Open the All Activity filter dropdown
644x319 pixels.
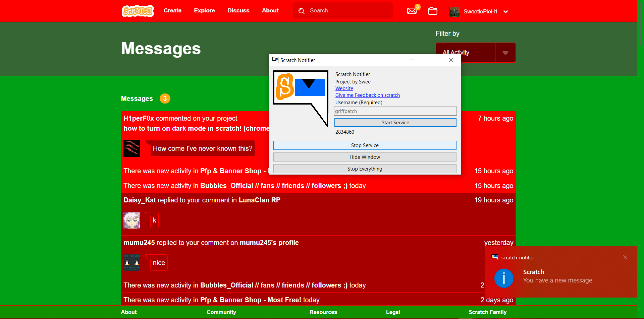tap(505, 53)
